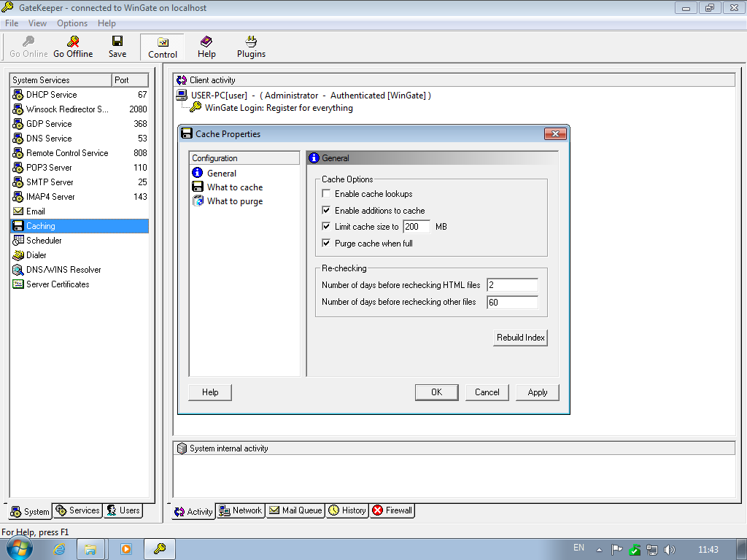The image size is (747, 560).
Task: Switch to the System tab
Action: click(30, 511)
